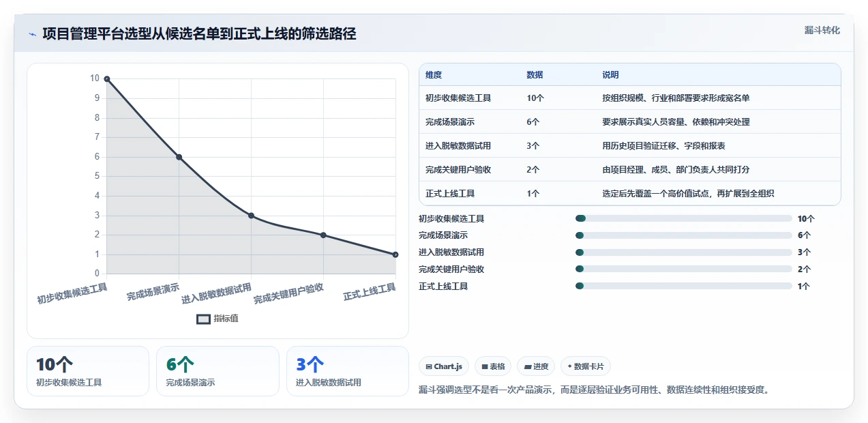Click the 漏斗转化 tag in the header
This screenshot has width=868, height=423.
pyautogui.click(x=822, y=31)
